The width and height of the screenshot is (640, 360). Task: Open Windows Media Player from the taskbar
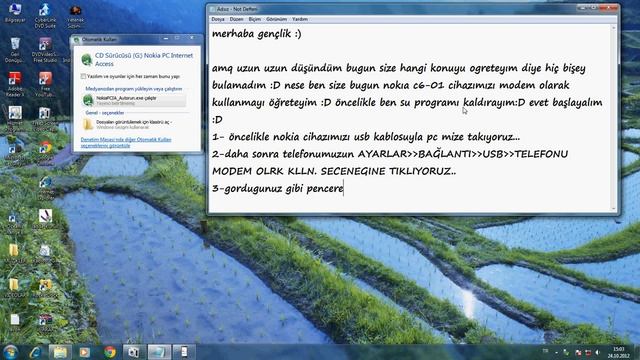click(85, 352)
